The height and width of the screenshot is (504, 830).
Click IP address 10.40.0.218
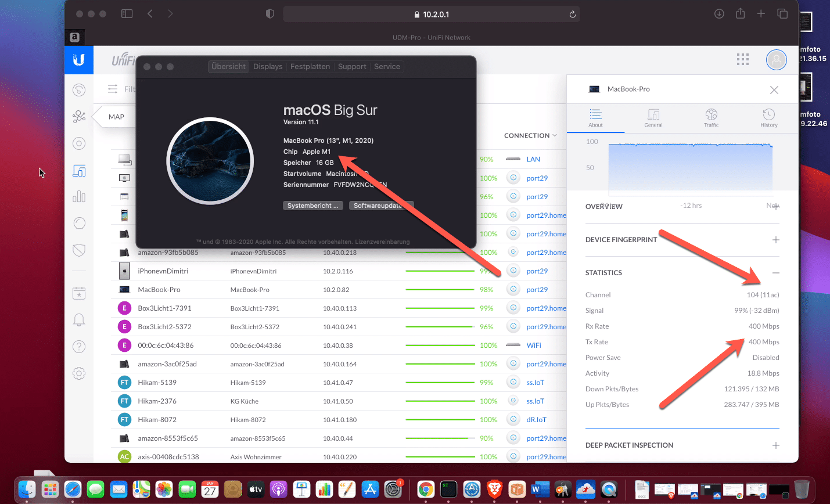click(x=340, y=253)
